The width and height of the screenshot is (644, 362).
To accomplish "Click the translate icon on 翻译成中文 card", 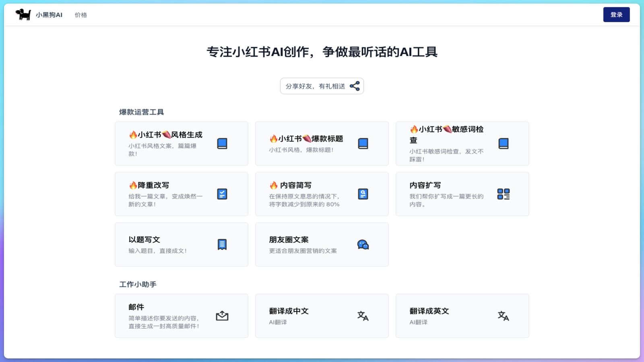I will [x=363, y=316].
